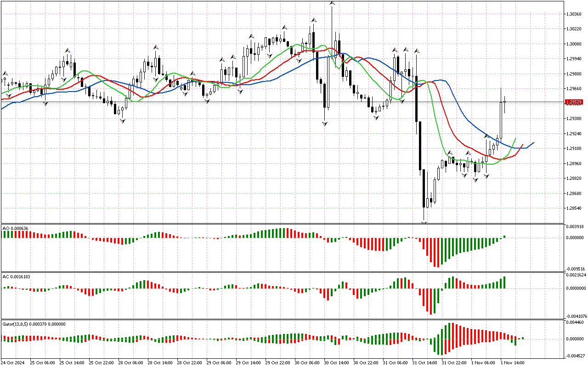Click the 28 Oct 22:00 time label
Screen dimensions: 588x368
pyautogui.click(x=191, y=362)
